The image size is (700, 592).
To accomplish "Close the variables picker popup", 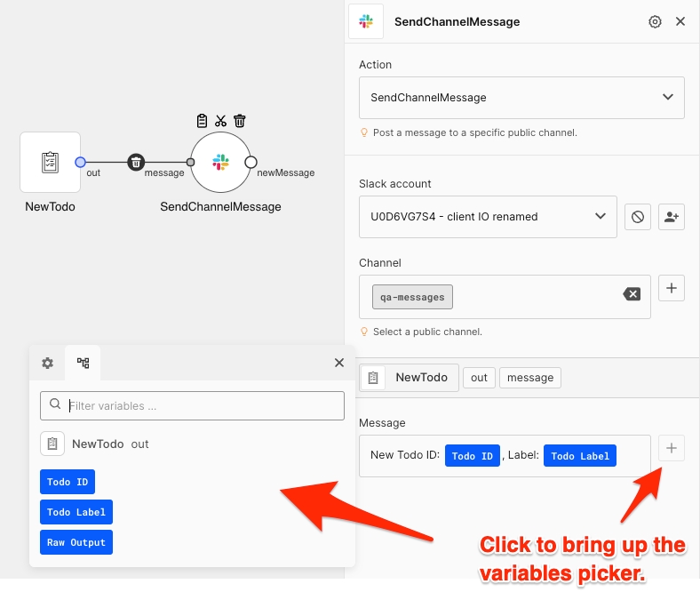I will tap(338, 363).
